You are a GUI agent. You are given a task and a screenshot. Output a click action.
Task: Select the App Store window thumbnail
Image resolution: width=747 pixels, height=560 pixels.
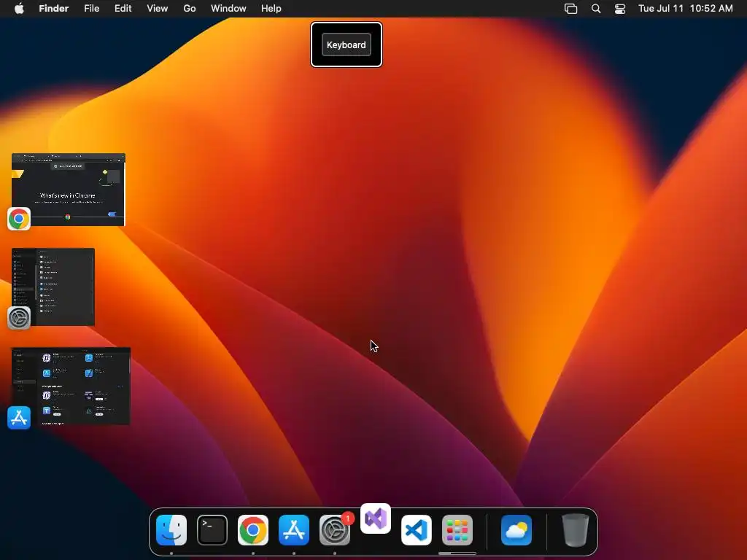coord(71,386)
